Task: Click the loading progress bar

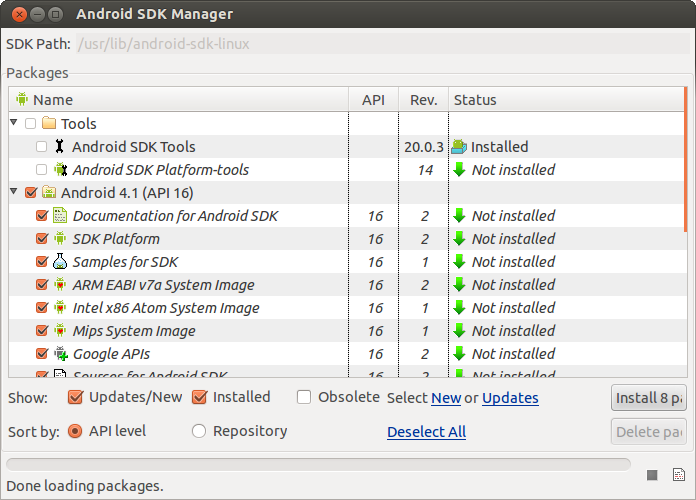Action: [x=318, y=464]
